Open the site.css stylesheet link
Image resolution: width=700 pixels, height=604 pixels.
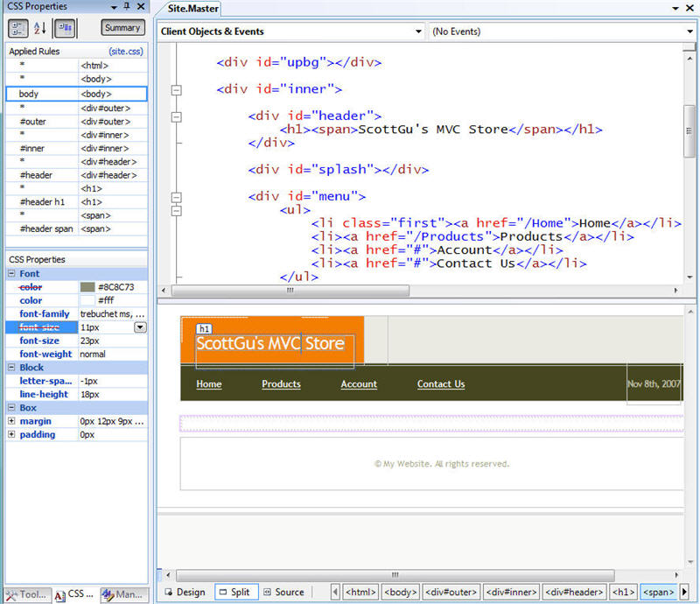tap(126, 52)
